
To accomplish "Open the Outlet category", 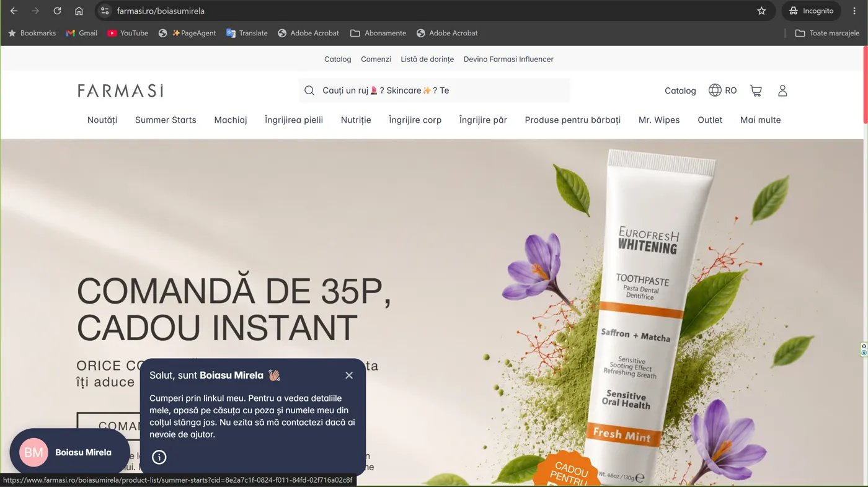I will tap(710, 120).
